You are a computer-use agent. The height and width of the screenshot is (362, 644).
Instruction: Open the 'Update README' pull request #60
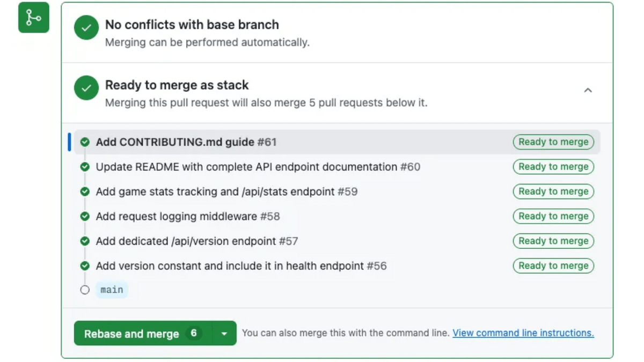258,167
